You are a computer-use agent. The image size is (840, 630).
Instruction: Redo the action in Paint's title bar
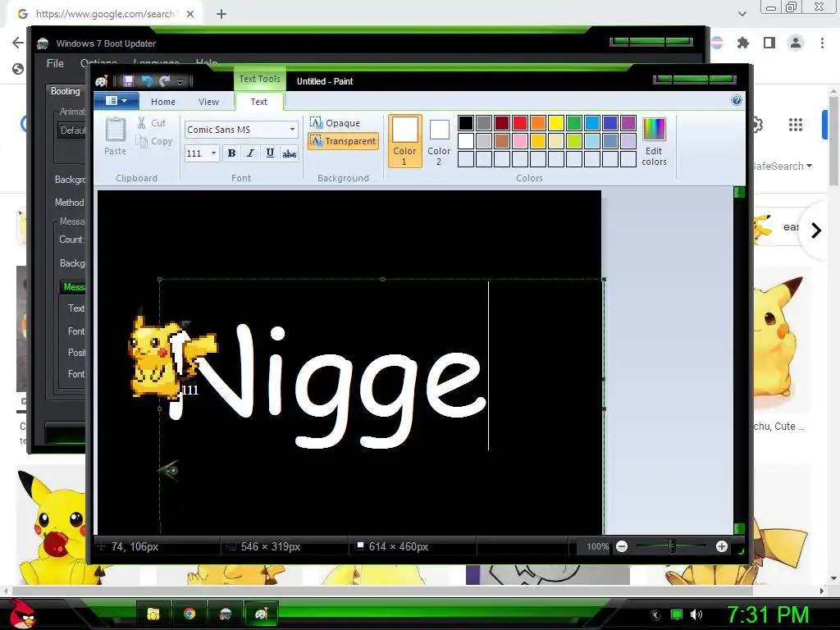[x=164, y=81]
